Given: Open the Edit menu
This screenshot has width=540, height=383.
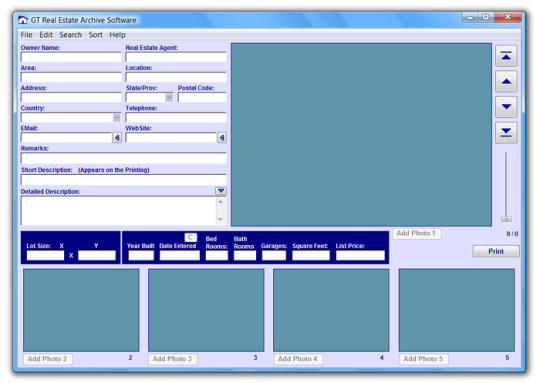Looking at the screenshot, I should [x=46, y=35].
